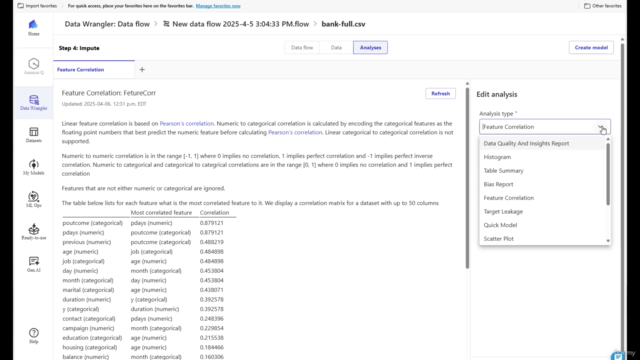Choose Target Leakage analysis type
Screen dimensions: 640x360
pyautogui.click(x=542, y=211)
